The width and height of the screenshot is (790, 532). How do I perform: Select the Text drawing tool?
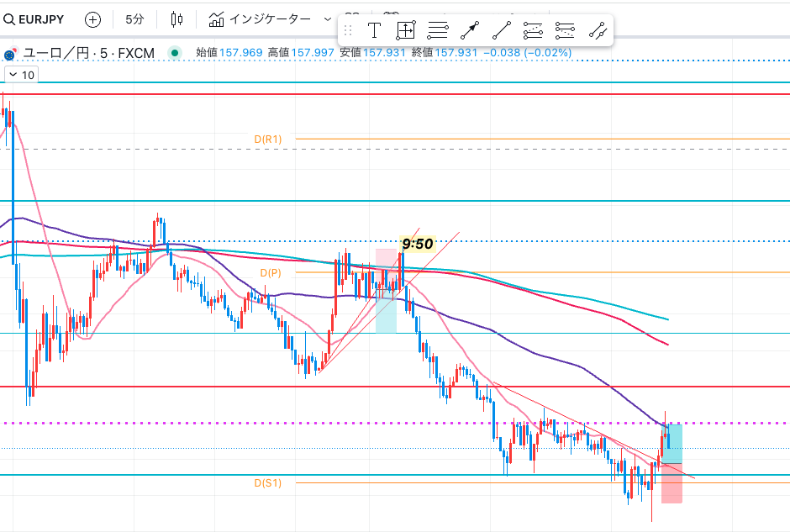click(x=375, y=31)
